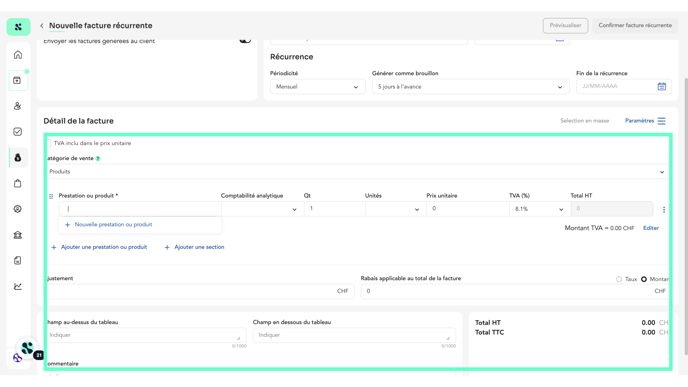
Task: Grab the drag handle of the product row
Action: [x=51, y=196]
